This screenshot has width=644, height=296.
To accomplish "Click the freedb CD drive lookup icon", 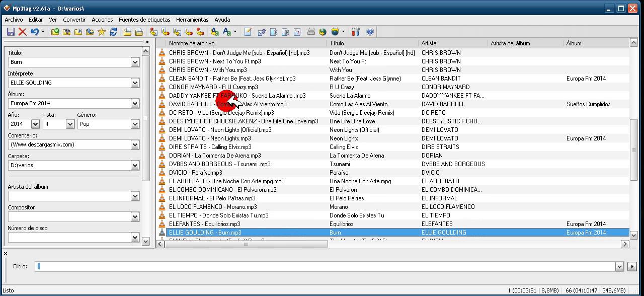I will click(x=311, y=32).
